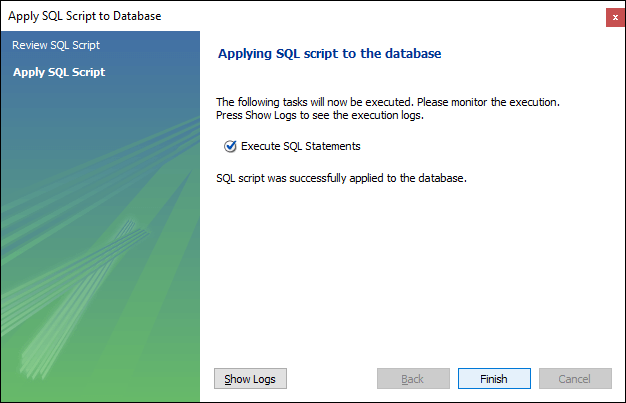Click the blue sidebar area beside Review SQL Script
626x403 pixels.
152,45
